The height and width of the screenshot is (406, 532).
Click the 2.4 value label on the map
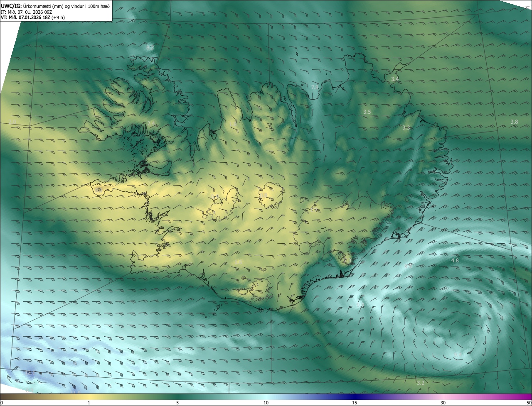tap(151, 124)
